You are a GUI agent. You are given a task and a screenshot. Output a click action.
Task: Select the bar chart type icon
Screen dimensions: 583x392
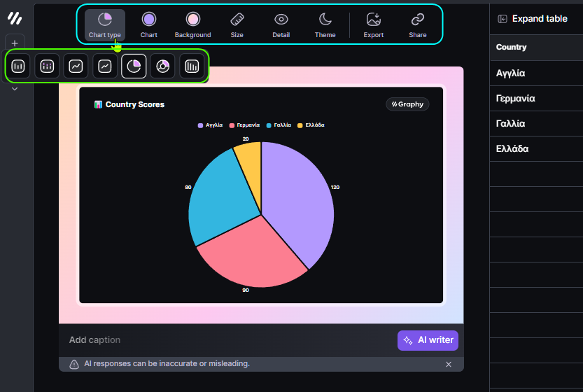tap(18, 66)
